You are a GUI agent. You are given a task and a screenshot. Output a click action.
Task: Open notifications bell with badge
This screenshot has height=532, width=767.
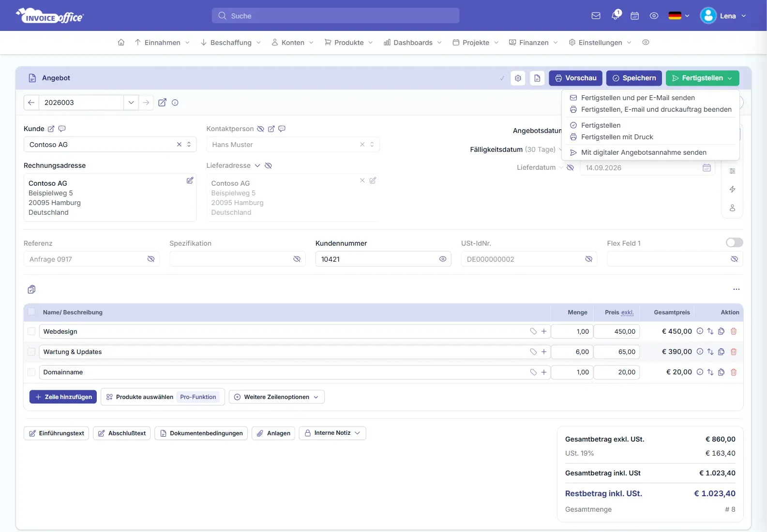(x=616, y=15)
